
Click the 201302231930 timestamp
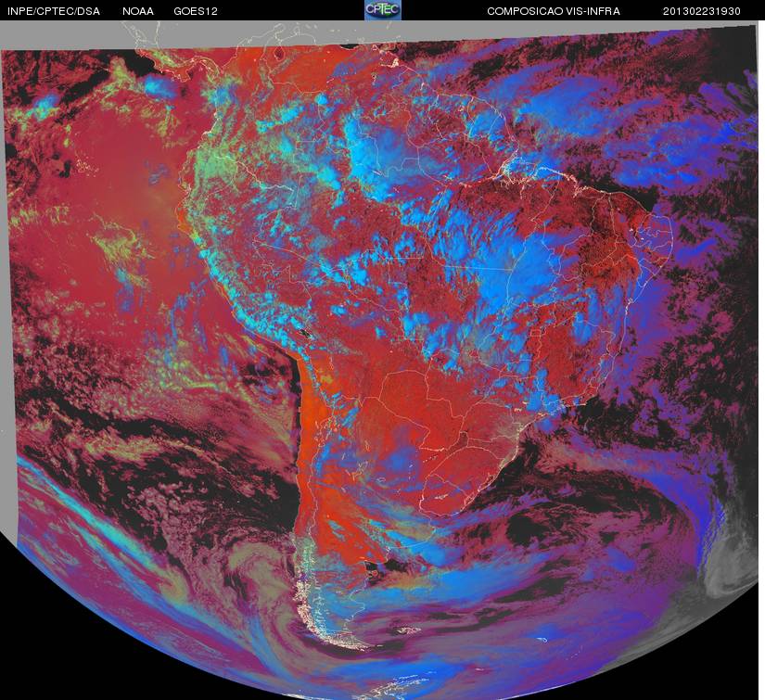coord(702,11)
